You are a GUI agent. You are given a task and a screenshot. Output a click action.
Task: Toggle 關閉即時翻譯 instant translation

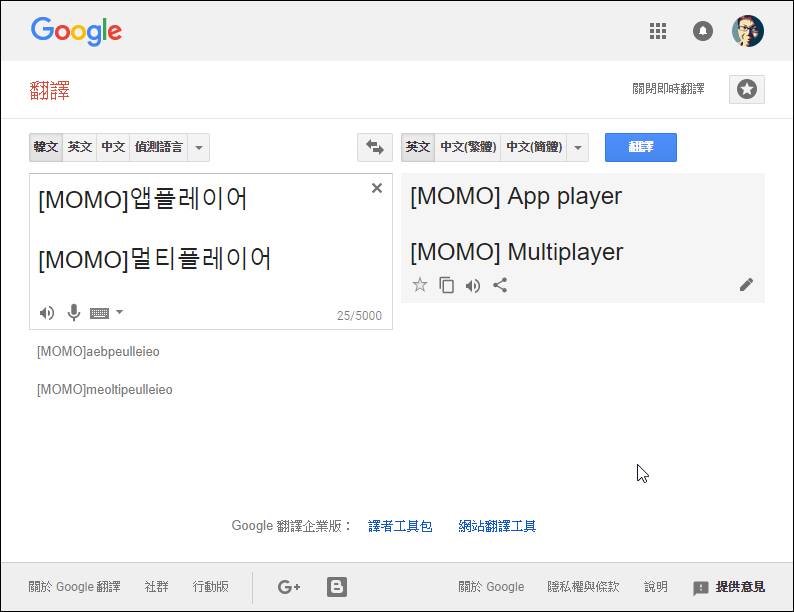coord(668,89)
